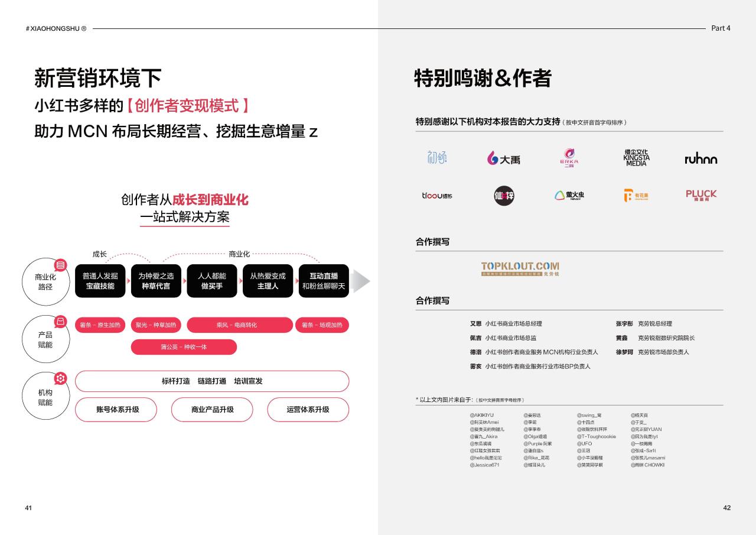Click the pink ERKA logo
The height and width of the screenshot is (535, 756).
point(569,158)
